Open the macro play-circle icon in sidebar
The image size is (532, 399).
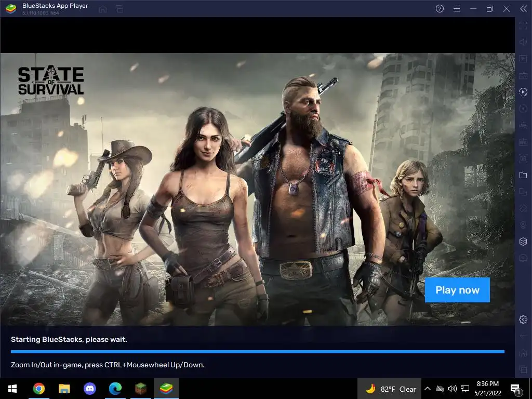pyautogui.click(x=523, y=91)
